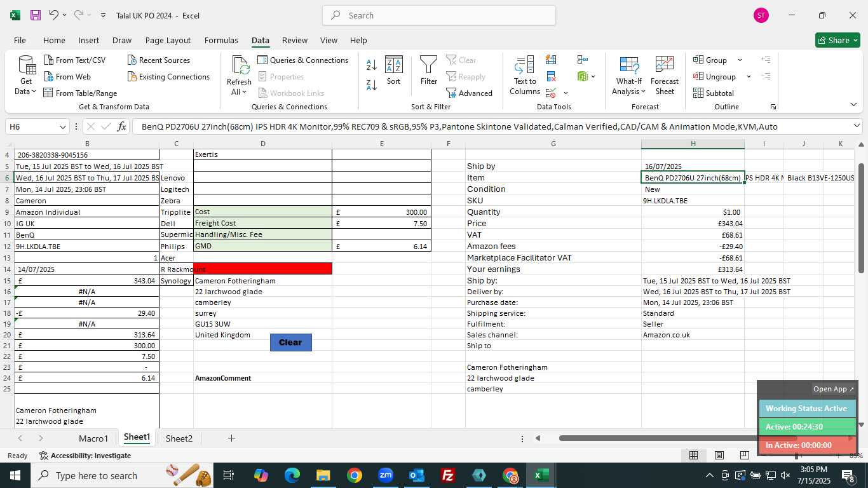Switch to Page Break Preview
The width and height of the screenshot is (868, 488).
coord(744,455)
